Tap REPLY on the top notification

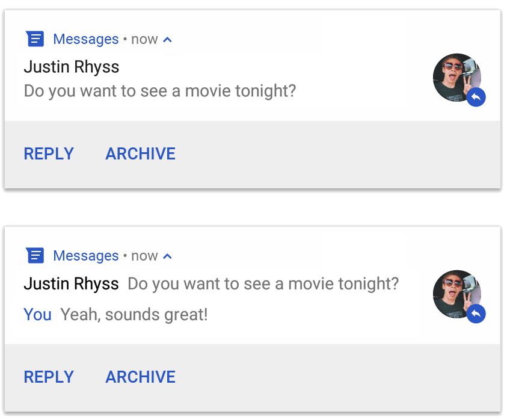pyautogui.click(x=48, y=153)
